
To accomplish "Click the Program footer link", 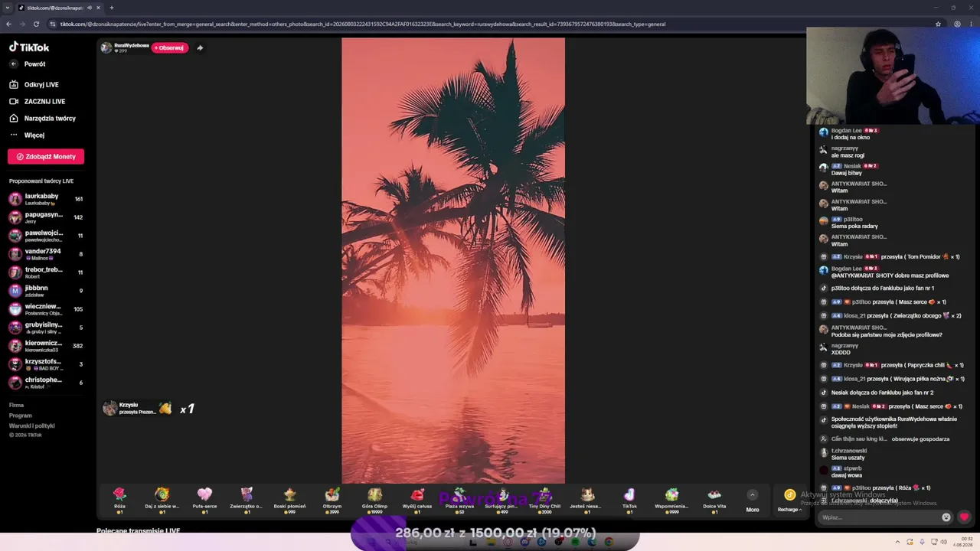I will [21, 416].
